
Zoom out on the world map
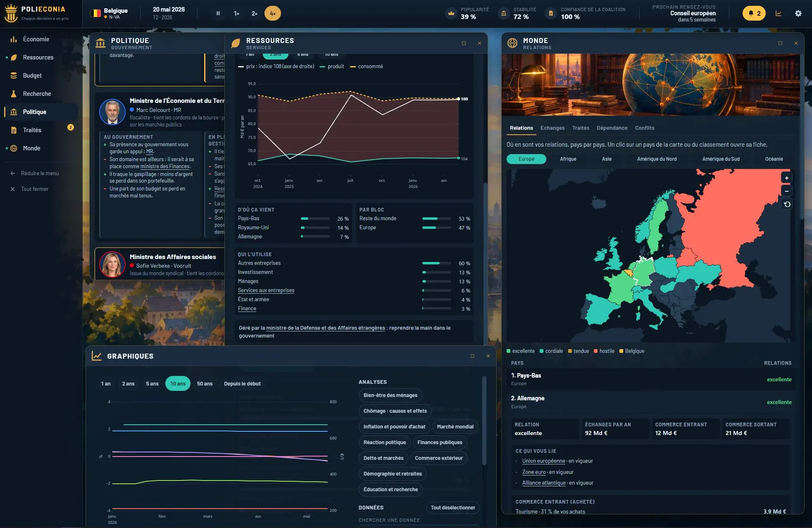[x=787, y=191]
